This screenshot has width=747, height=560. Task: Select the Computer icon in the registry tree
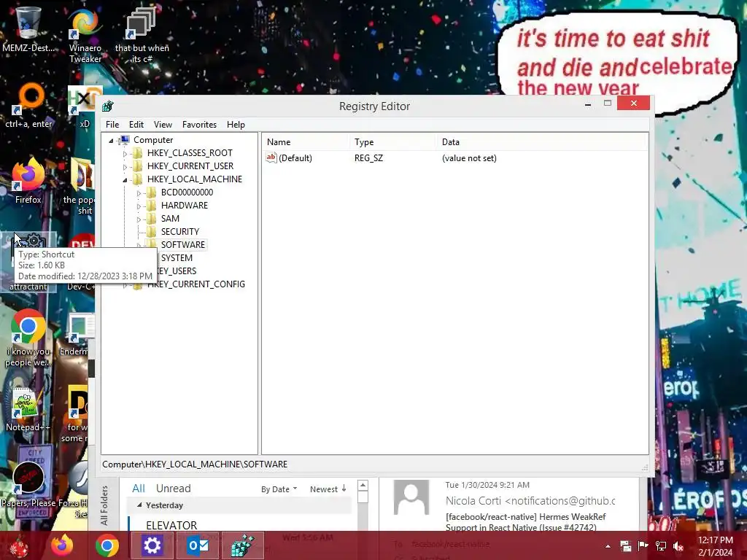(x=125, y=140)
